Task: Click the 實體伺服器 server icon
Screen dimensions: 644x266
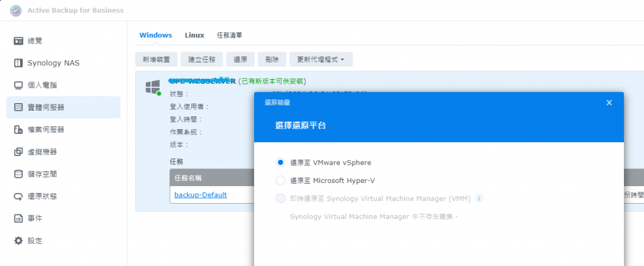Action: (18, 108)
